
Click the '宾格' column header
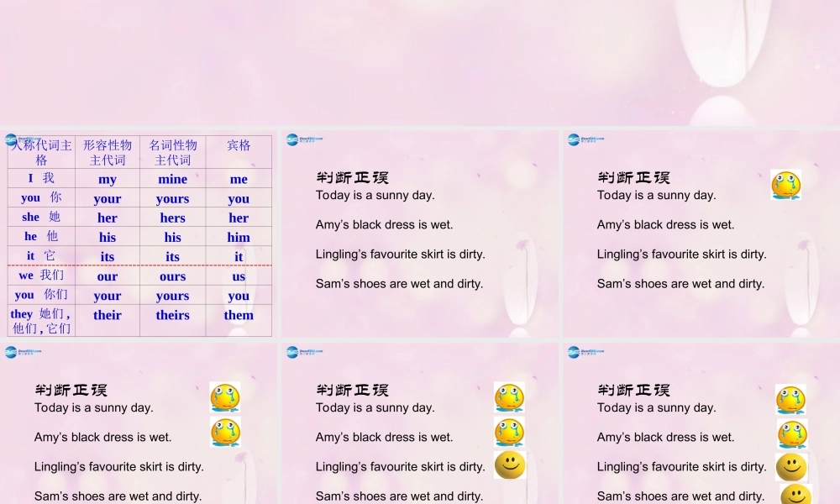(x=239, y=152)
